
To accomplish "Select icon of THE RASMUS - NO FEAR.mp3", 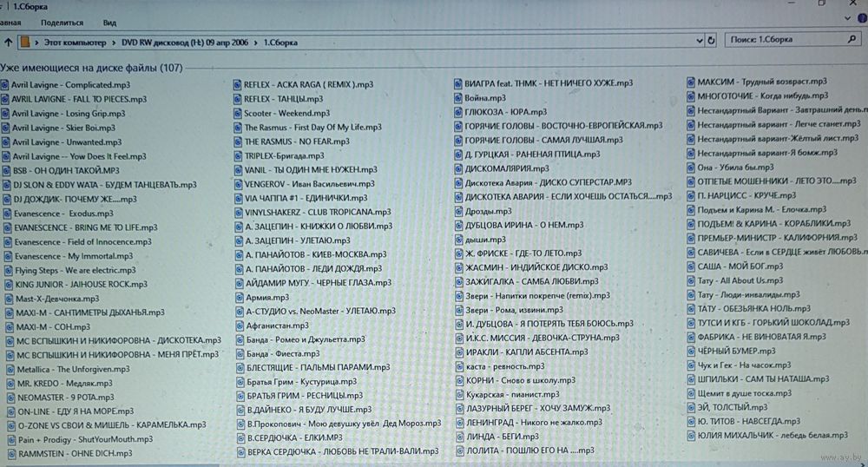I will click(x=238, y=141).
